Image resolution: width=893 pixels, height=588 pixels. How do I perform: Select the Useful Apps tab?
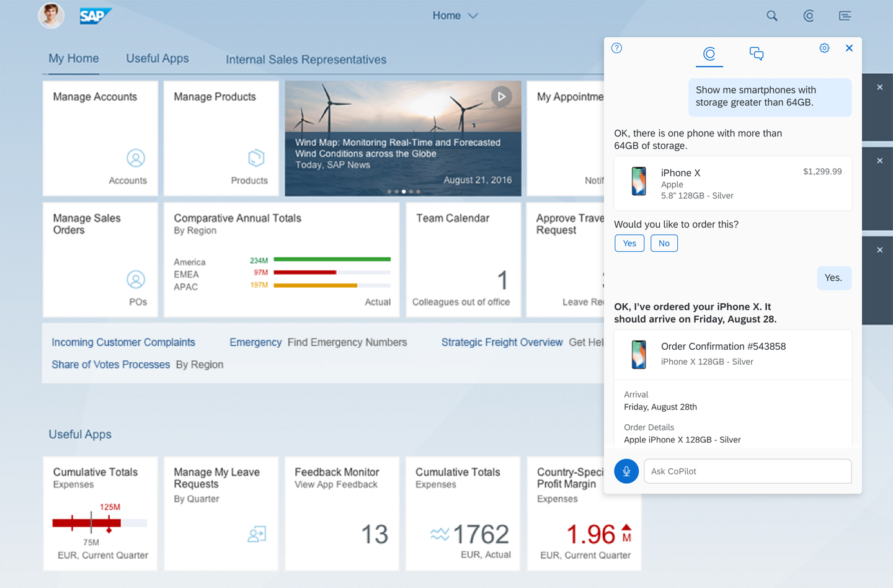[158, 58]
